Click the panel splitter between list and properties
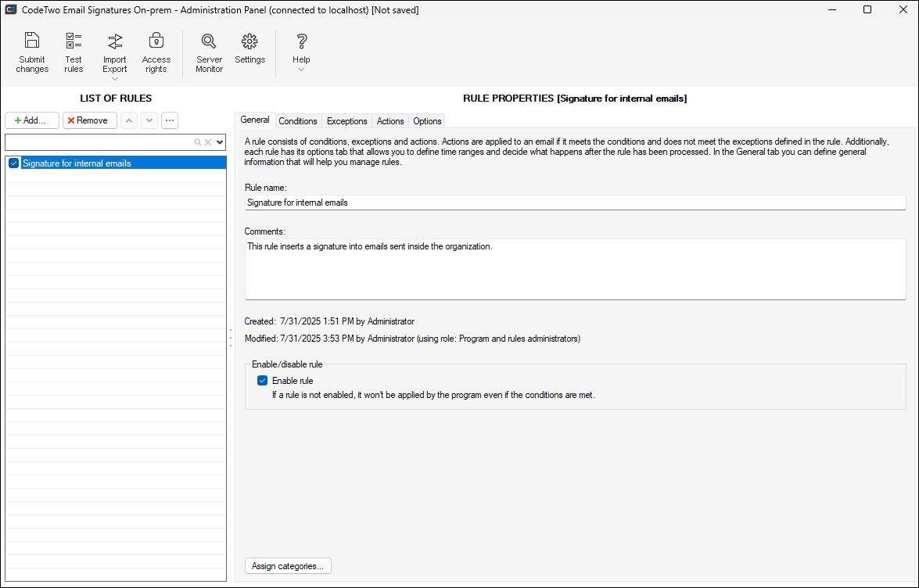 tap(231, 338)
